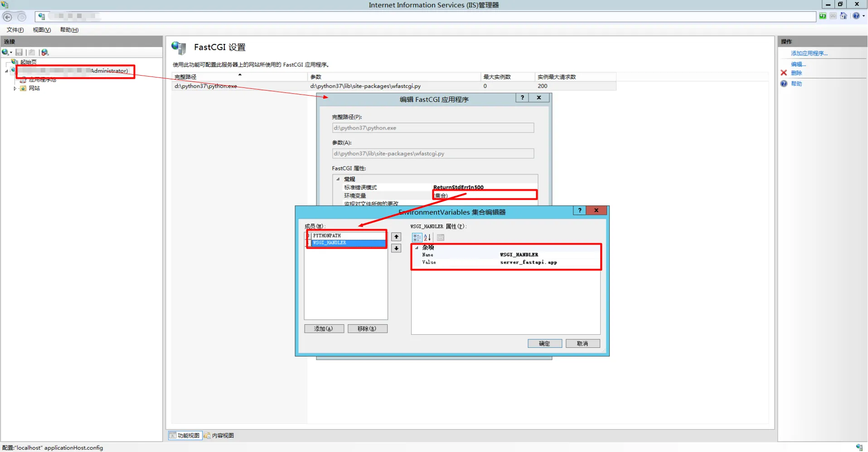
Task: Move member down with down arrow button
Action: [396, 248]
